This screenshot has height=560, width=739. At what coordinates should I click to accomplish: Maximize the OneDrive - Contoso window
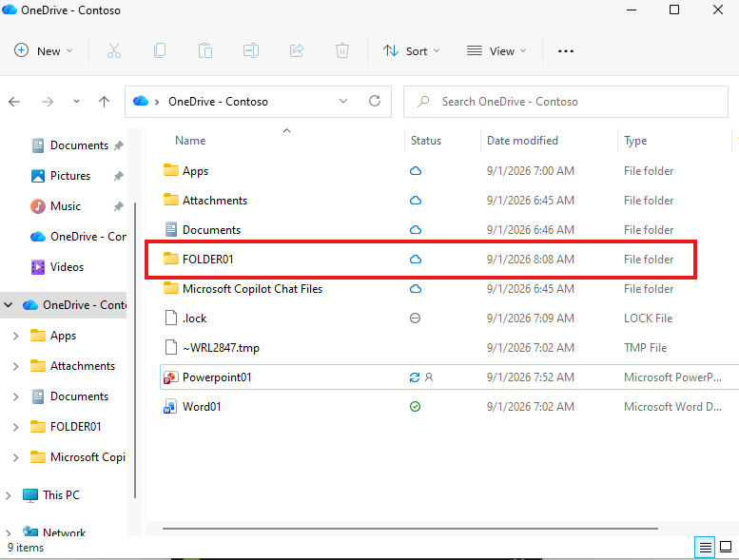(674, 10)
